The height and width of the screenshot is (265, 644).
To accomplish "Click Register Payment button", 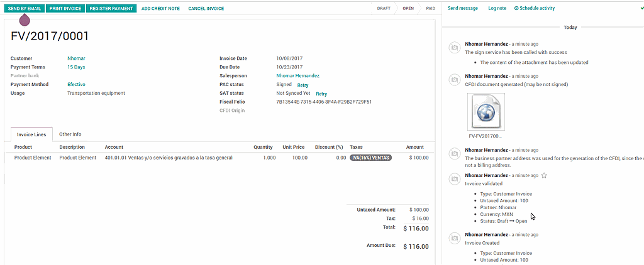I will click(111, 9).
